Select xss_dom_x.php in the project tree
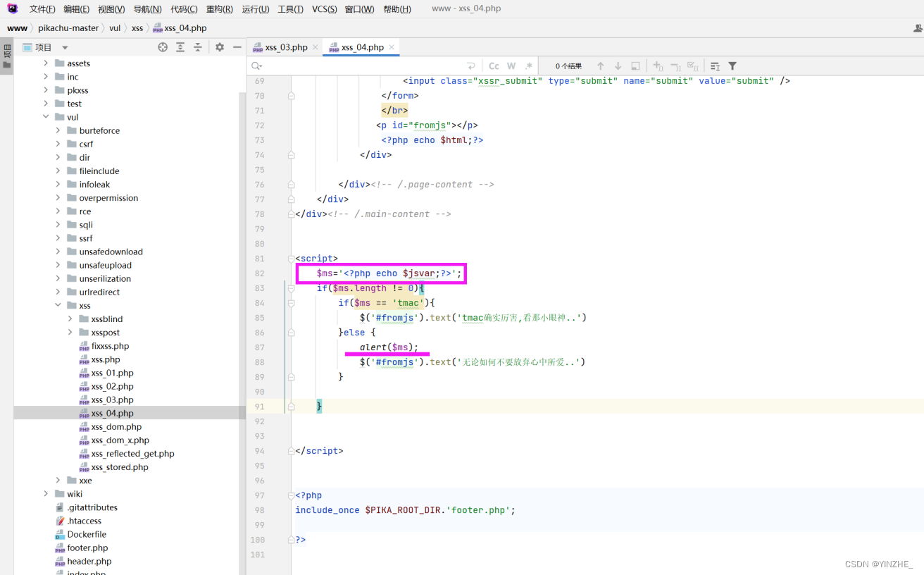This screenshot has height=575, width=924. coord(120,440)
